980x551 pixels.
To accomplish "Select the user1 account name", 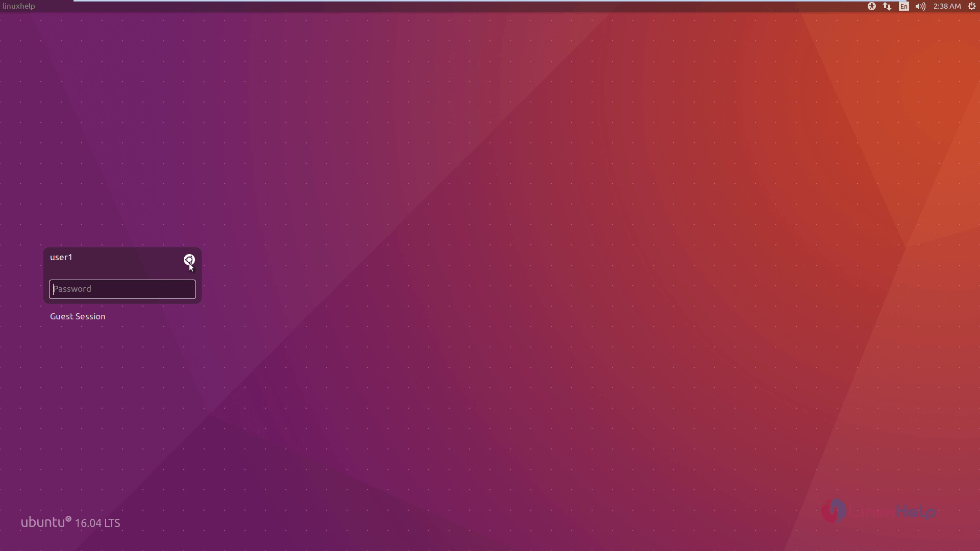I will (x=61, y=257).
